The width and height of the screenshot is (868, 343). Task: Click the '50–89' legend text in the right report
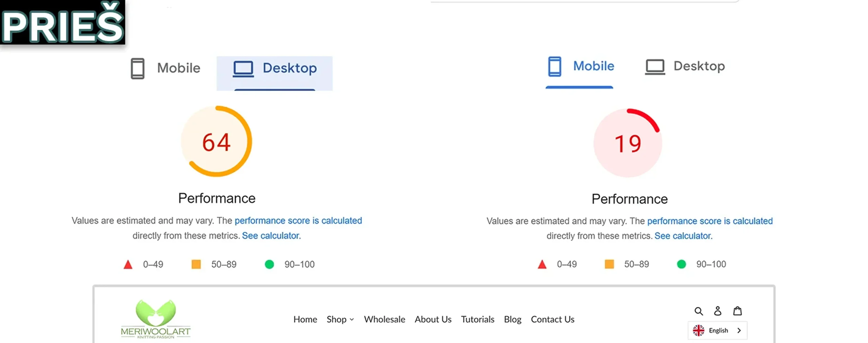(x=636, y=264)
